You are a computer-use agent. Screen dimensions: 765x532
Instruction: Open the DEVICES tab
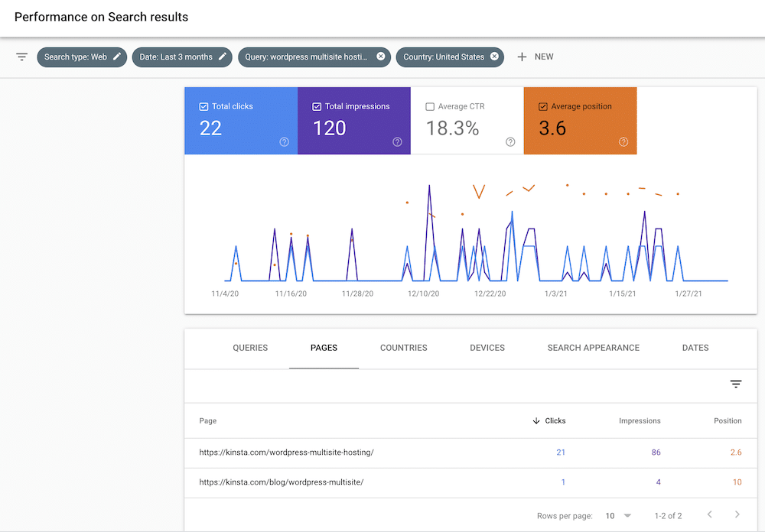click(x=487, y=348)
